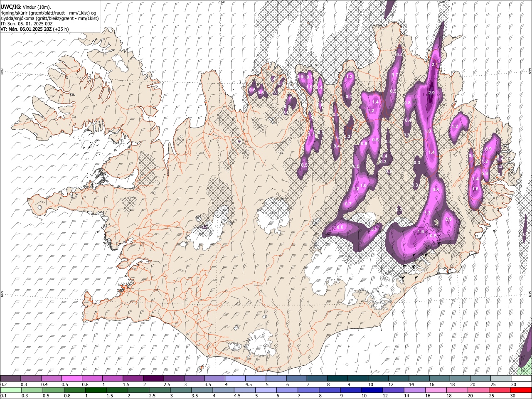Image resolution: width=532 pixels, height=399 pixels.
Task: Select the navy blue bottom-row swatch between 10 and 12
Action: [372, 390]
